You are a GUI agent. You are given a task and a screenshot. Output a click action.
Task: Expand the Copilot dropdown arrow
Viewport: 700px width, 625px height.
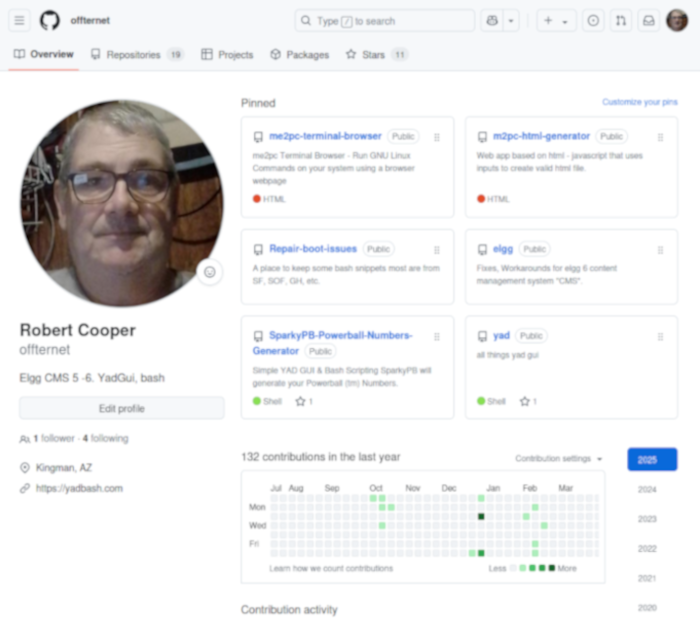[511, 20]
